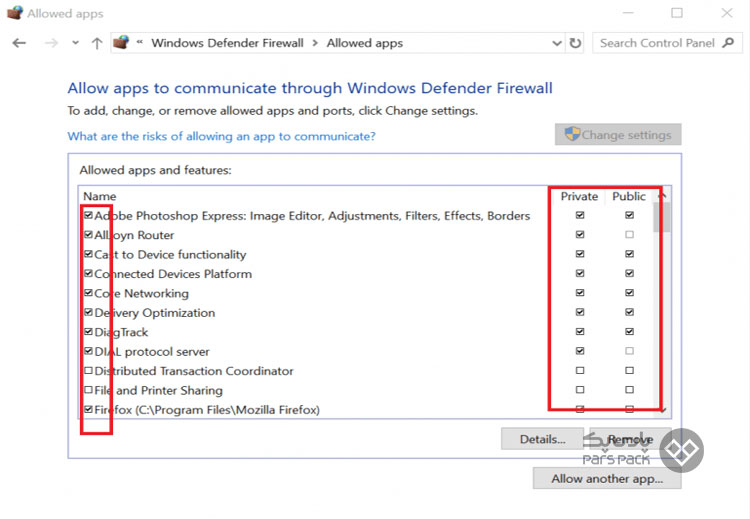Click the Remove button
The width and height of the screenshot is (750, 519).
(630, 439)
